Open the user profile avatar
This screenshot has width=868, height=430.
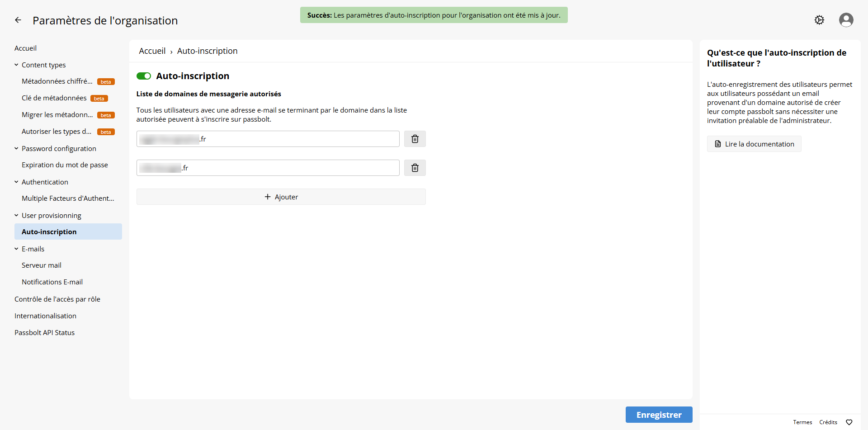(x=846, y=20)
